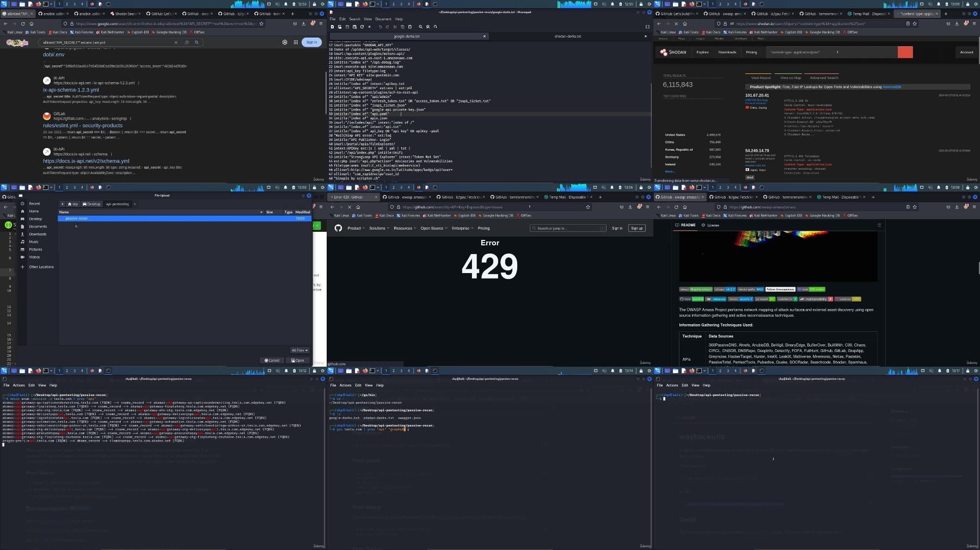Click the Shodan logo

tap(673, 52)
